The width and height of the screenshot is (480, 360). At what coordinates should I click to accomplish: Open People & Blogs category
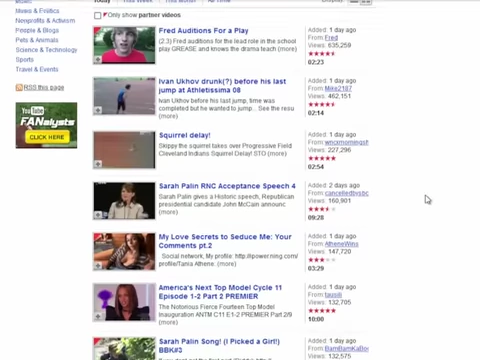(37, 30)
